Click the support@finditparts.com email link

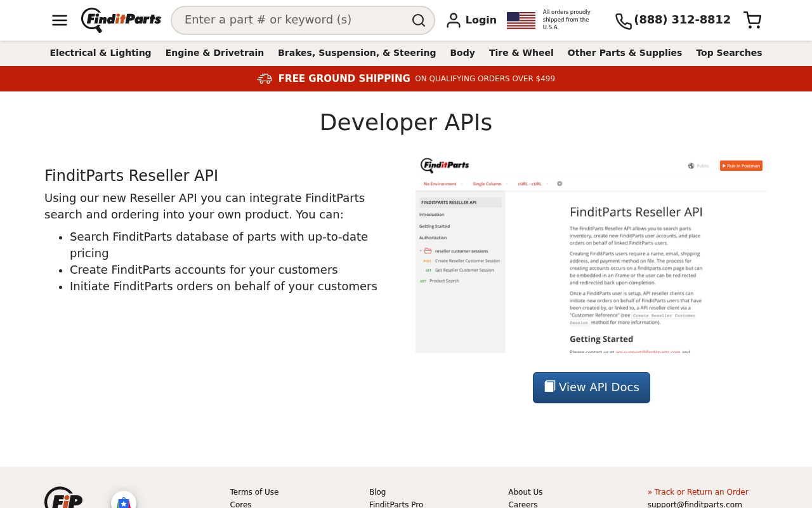(x=695, y=504)
